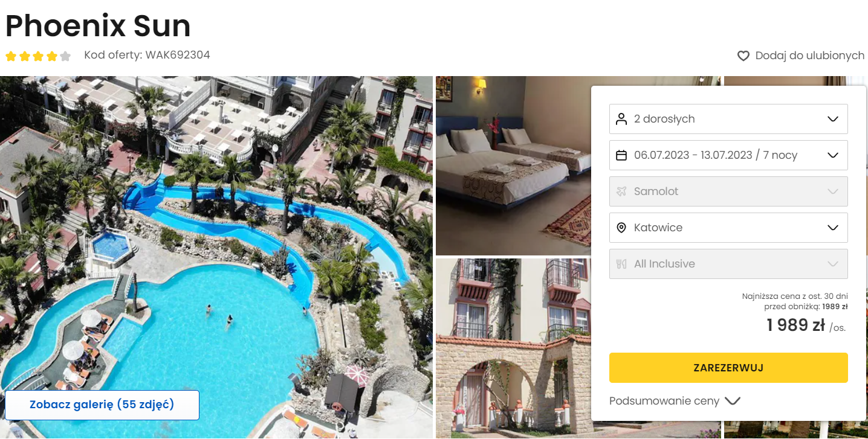Click the heart icon for favorites
Screen dimensions: 868x439
coord(743,56)
